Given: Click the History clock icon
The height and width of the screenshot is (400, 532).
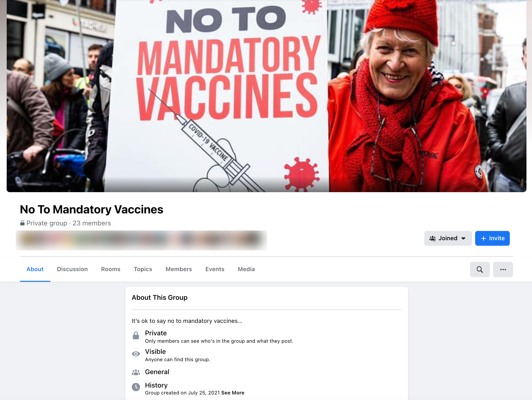Looking at the screenshot, I should 136,387.
